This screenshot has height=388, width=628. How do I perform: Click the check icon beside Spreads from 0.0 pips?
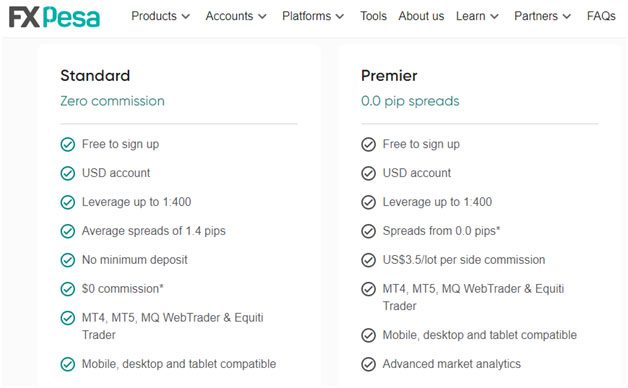point(368,231)
